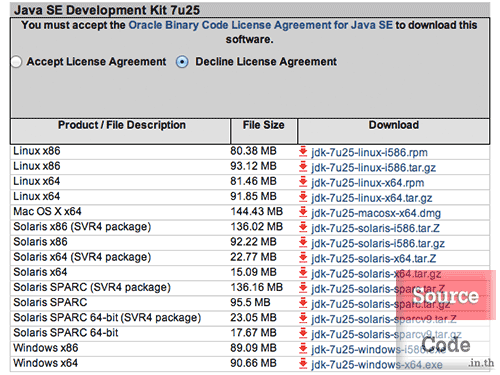Image resolution: width=500 pixels, height=375 pixels.
Task: Click the 81.46 MB file size cell
Action: pyautogui.click(x=253, y=181)
